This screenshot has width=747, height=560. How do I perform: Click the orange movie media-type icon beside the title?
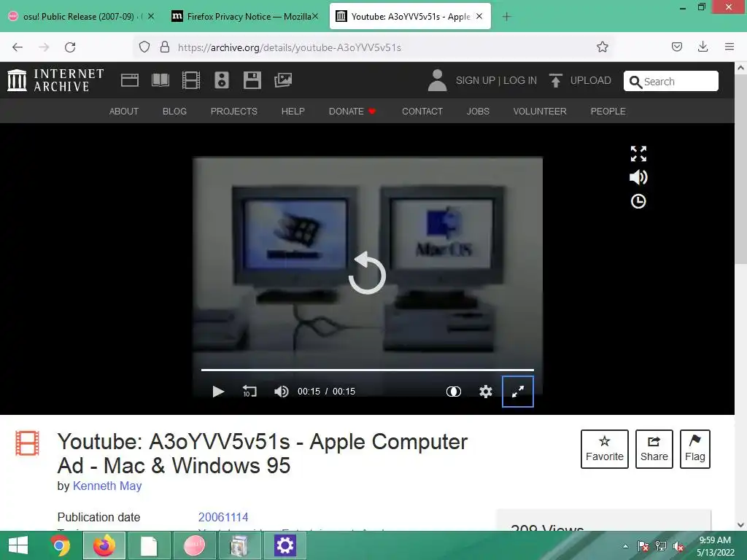27,443
